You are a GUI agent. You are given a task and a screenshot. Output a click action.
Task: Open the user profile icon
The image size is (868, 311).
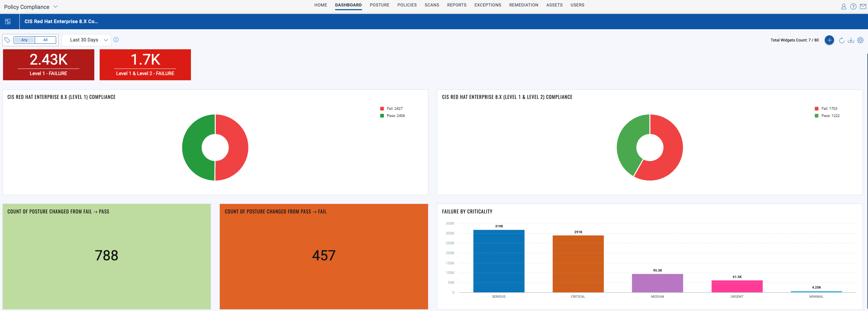844,6
